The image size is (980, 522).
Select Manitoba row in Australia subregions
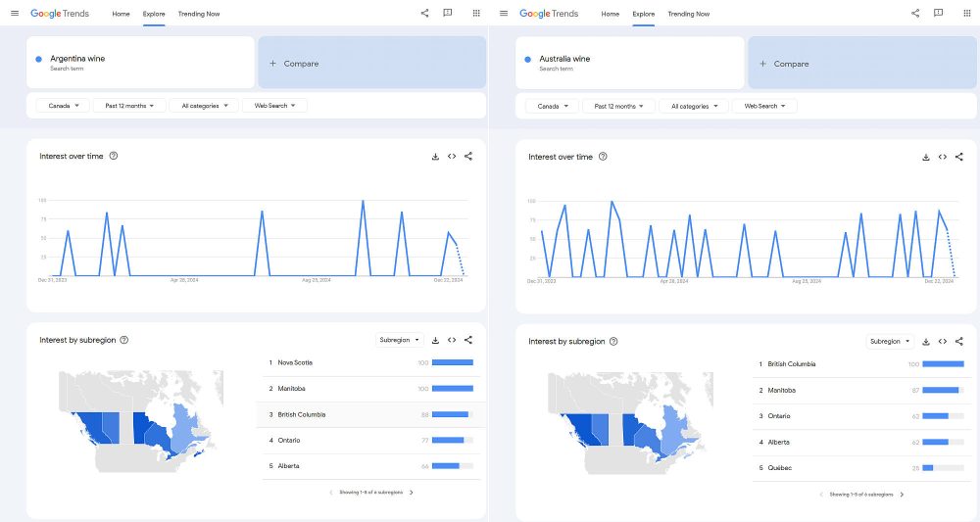[x=860, y=390]
